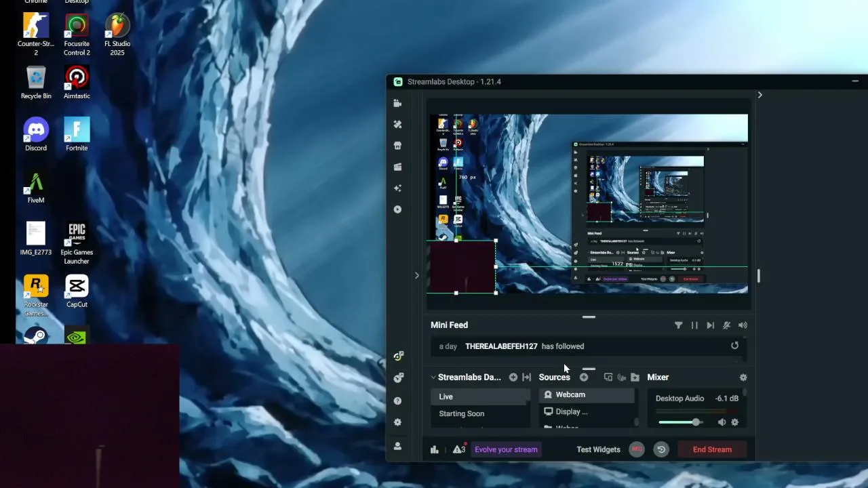This screenshot has height=488, width=868.
Task: Select the Aimtastic desktop shortcut
Action: coord(77,83)
